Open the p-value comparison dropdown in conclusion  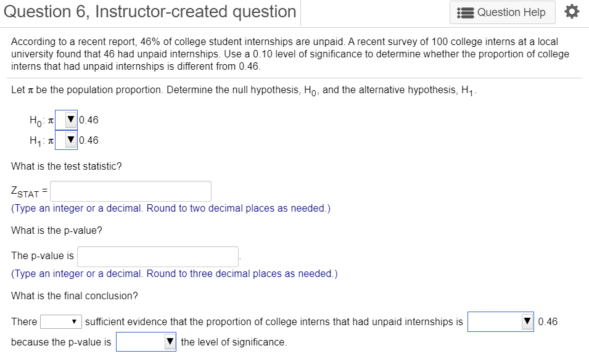point(146,341)
